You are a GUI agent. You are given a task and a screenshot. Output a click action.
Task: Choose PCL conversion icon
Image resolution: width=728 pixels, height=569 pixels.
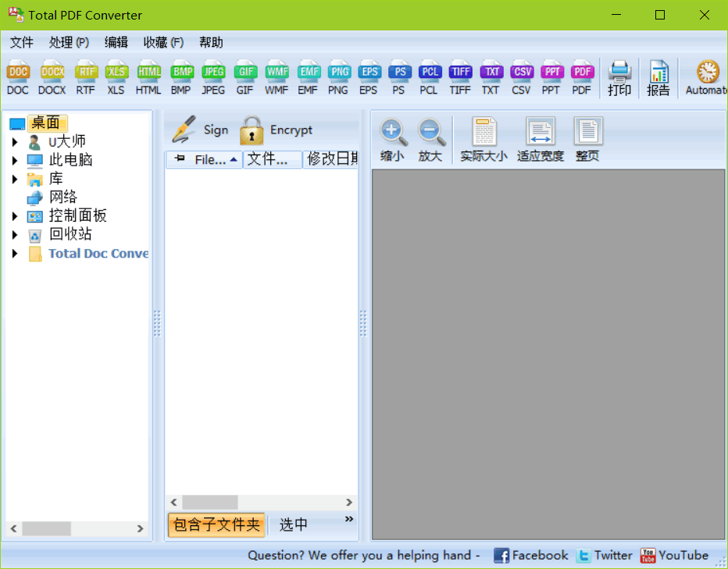tap(430, 77)
